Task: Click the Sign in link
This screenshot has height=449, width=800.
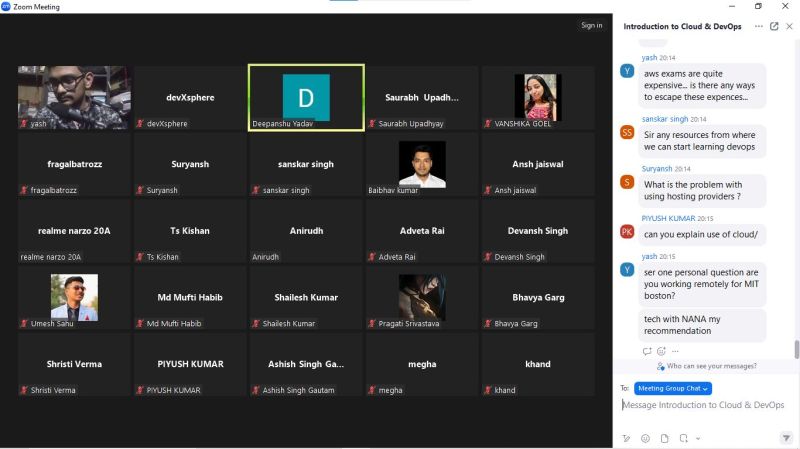Action: pos(591,25)
